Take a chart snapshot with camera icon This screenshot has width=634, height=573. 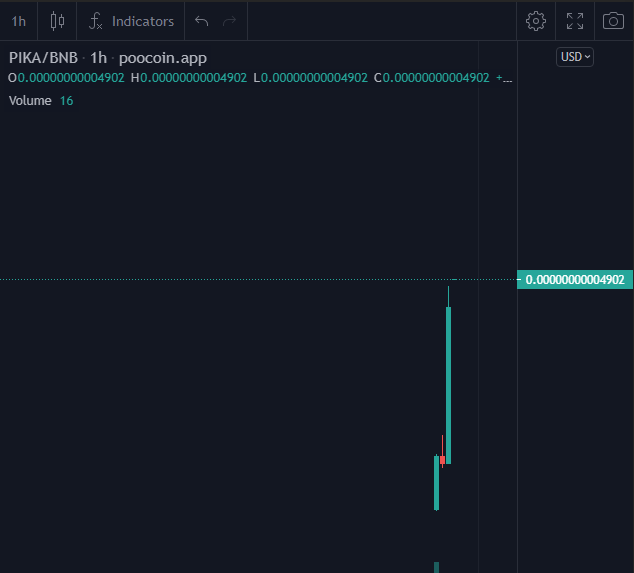pos(613,21)
